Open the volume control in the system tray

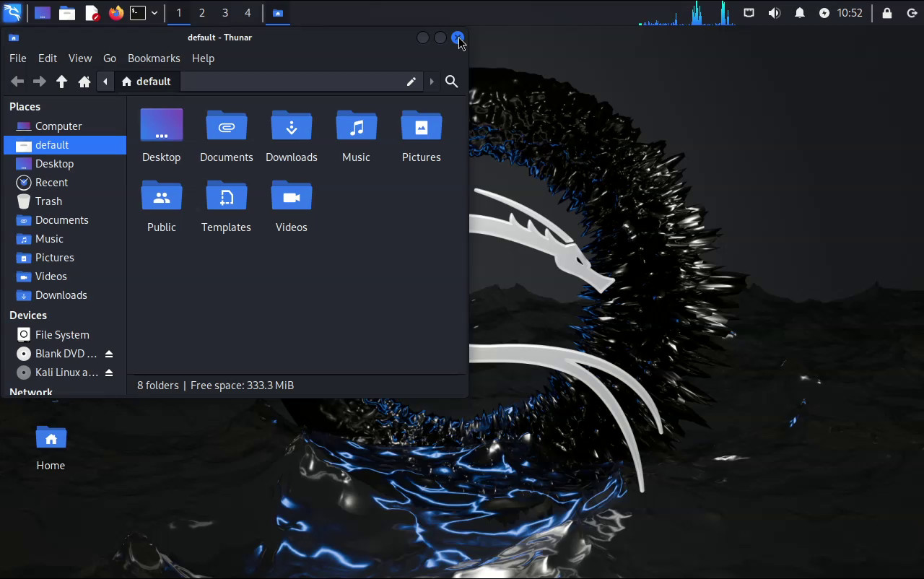click(x=775, y=13)
